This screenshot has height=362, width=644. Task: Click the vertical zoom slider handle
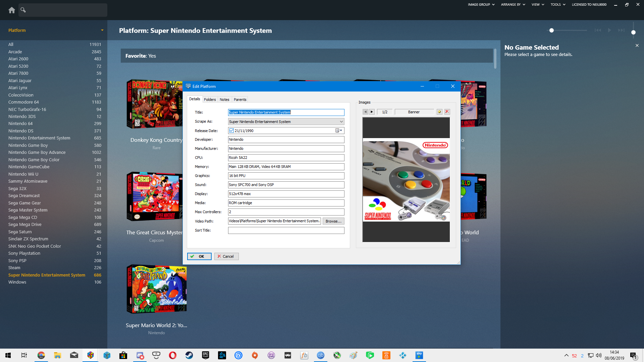click(633, 33)
